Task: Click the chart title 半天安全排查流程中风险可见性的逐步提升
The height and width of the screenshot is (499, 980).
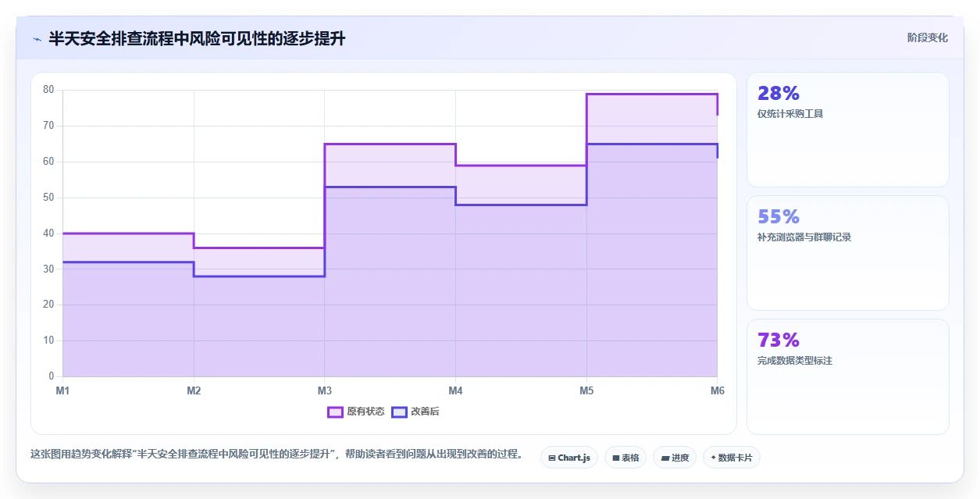Action: tap(197, 38)
